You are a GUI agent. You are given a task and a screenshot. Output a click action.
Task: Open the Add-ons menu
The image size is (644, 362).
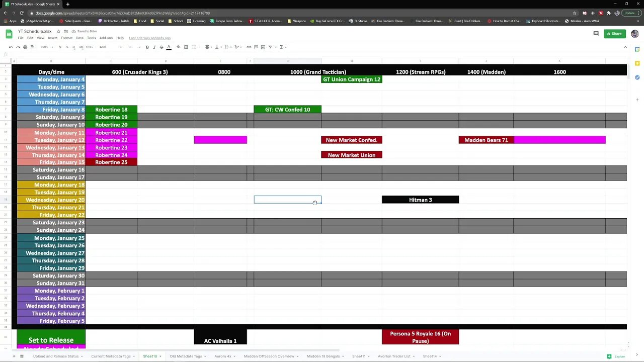(x=106, y=38)
